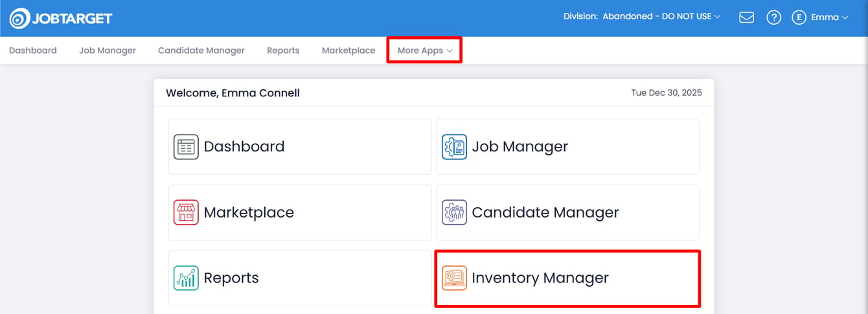Viewport: 868px width, 314px height.
Task: Click the Inventory Manager tile icon
Action: [454, 278]
